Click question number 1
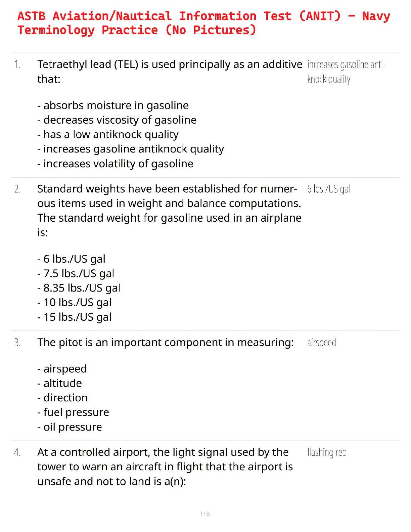Screen dimensions: 411x532 tap(17, 64)
